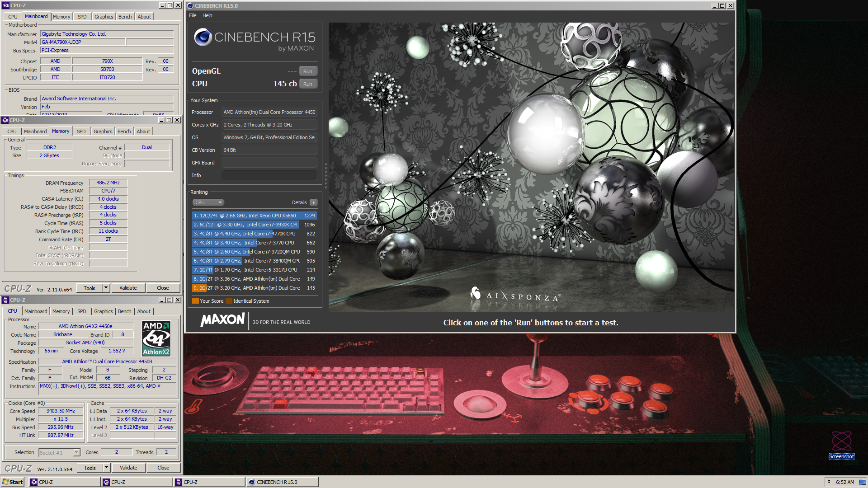
Task: Open the File menu in Cinebench
Action: click(193, 15)
